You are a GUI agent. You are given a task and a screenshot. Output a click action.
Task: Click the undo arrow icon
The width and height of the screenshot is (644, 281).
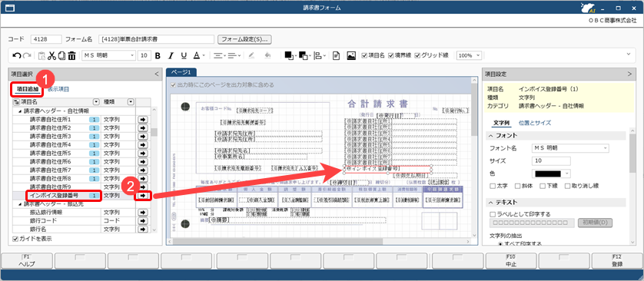point(17,55)
